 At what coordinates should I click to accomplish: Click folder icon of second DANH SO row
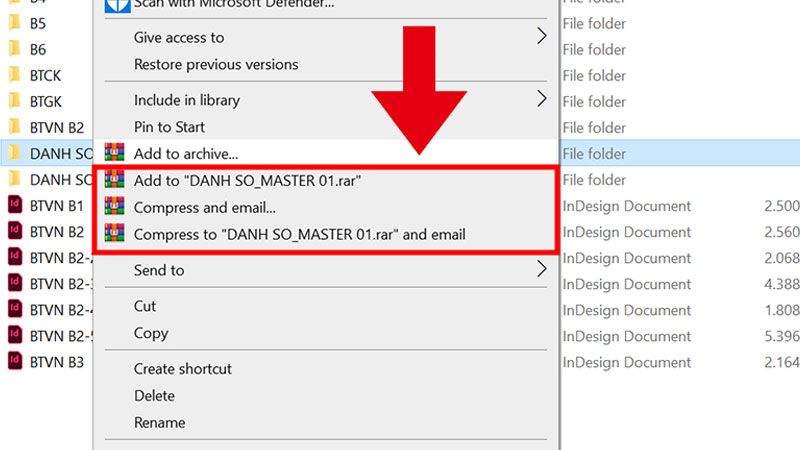tap(15, 179)
